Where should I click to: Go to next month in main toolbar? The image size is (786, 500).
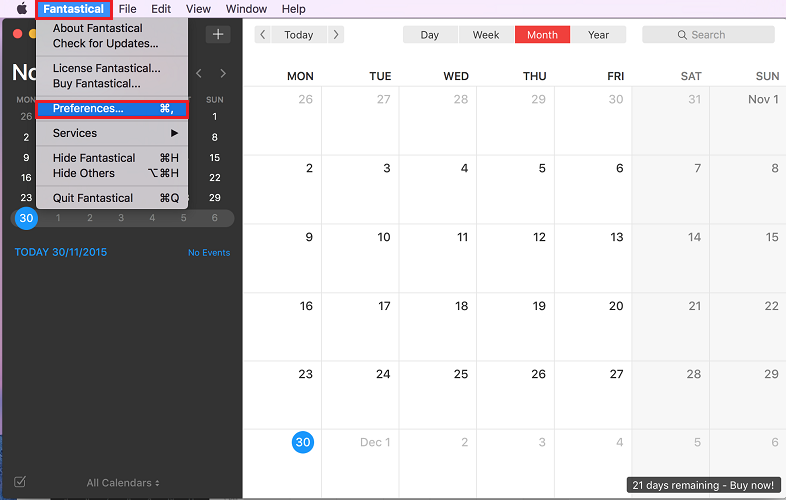tap(336, 35)
